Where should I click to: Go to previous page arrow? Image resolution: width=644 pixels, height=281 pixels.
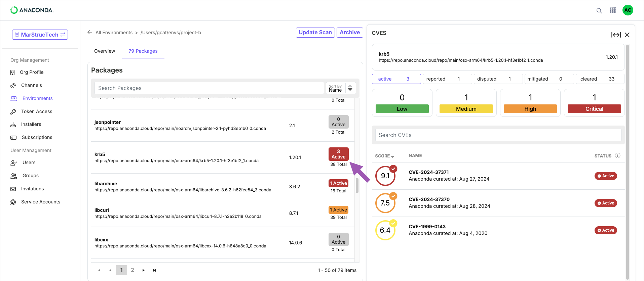pyautogui.click(x=110, y=270)
